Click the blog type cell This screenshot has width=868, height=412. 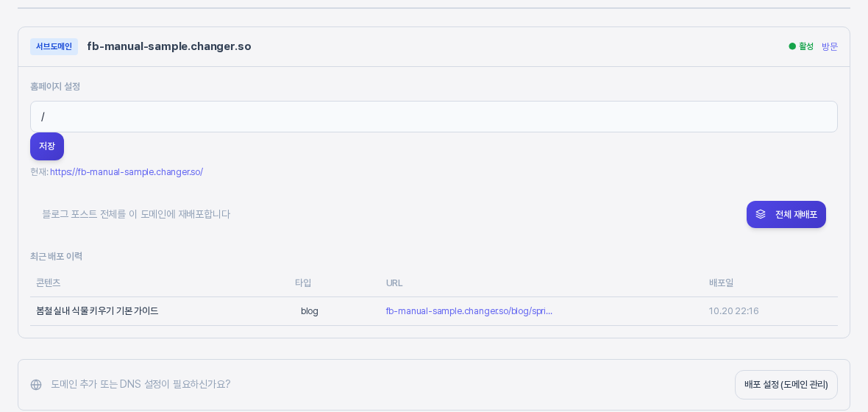[310, 311]
